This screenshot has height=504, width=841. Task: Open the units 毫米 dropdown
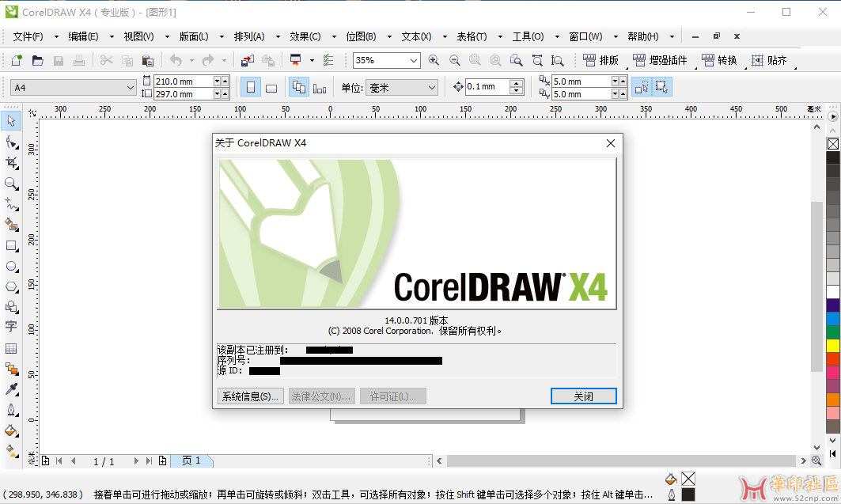click(x=432, y=87)
